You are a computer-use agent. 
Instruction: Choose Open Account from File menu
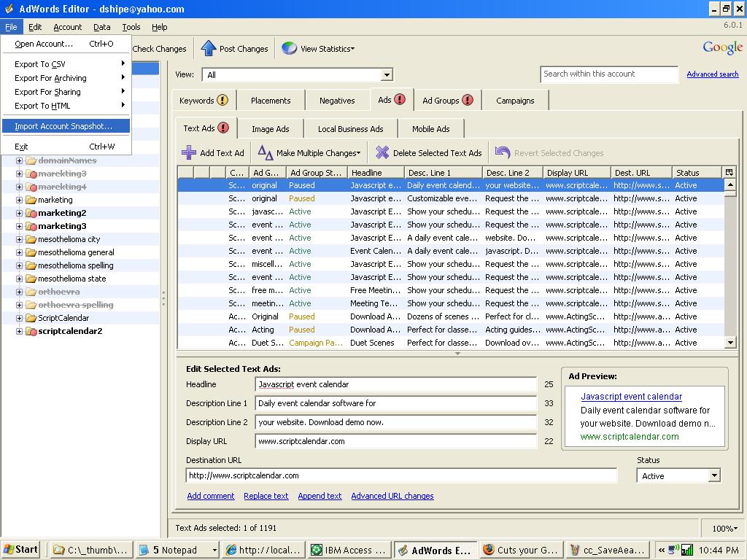point(66,43)
